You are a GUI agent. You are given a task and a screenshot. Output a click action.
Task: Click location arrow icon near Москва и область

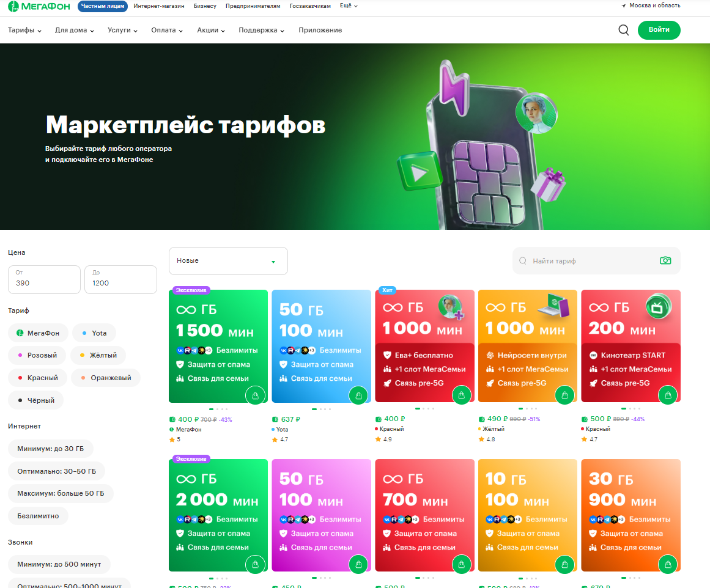[x=624, y=6]
